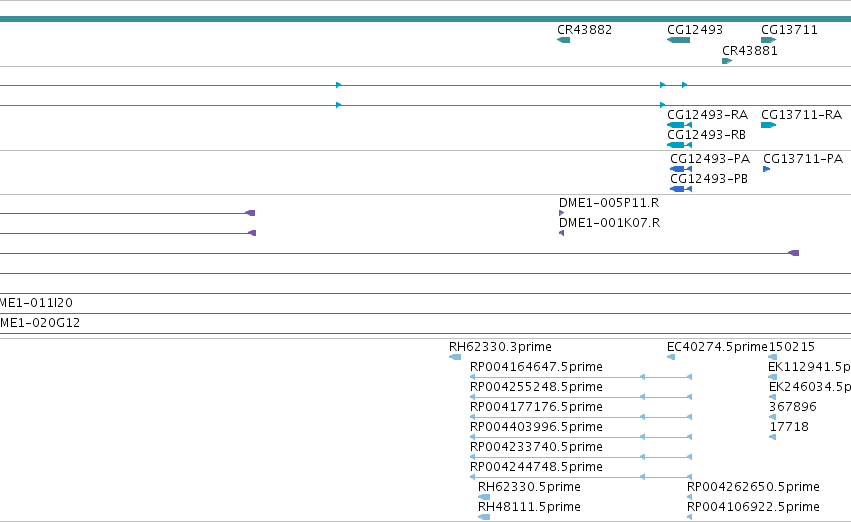
Task: Click the DME1-001K07.R marker arrow
Action: coord(561,233)
